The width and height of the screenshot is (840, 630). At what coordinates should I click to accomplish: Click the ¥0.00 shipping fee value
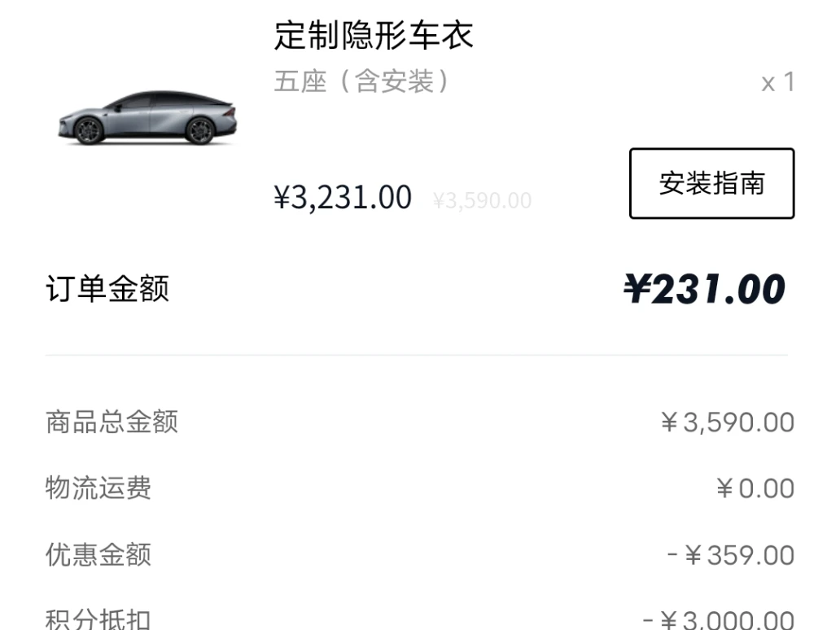pyautogui.click(x=755, y=489)
